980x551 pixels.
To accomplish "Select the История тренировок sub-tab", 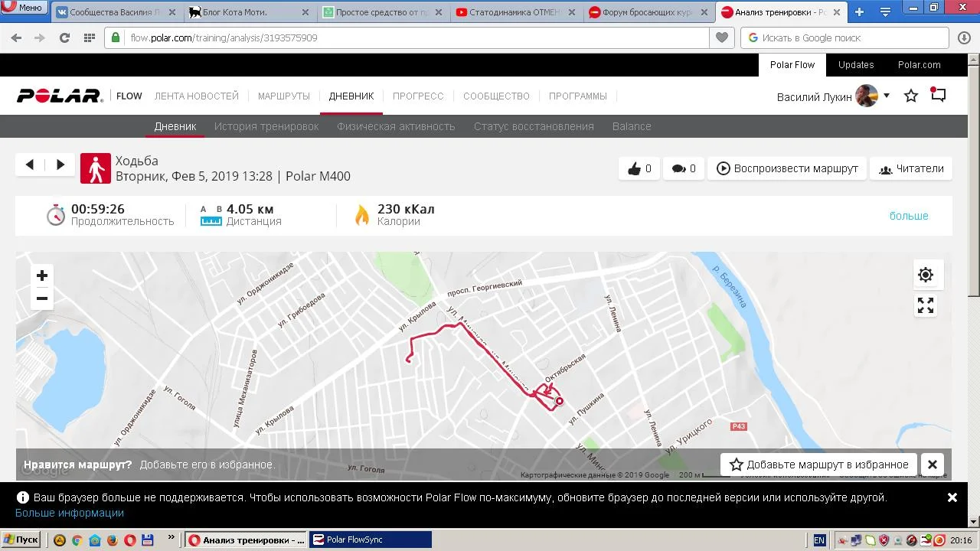I will coord(266,126).
